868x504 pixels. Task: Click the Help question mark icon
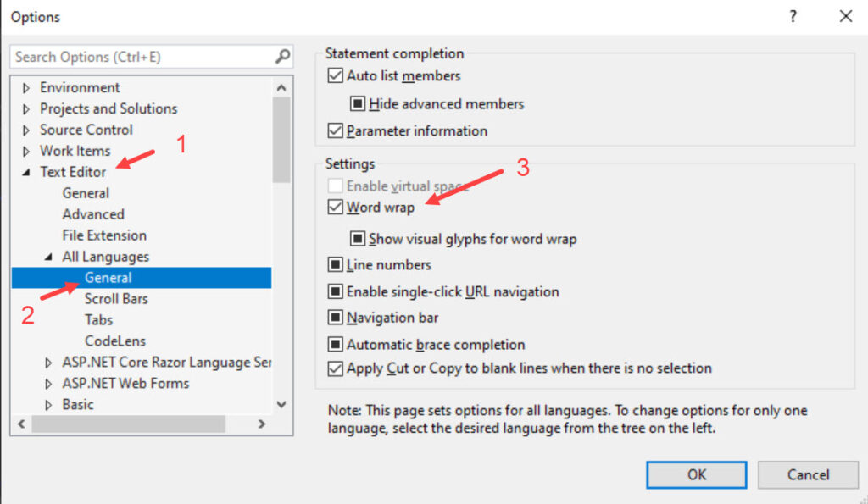tap(792, 16)
